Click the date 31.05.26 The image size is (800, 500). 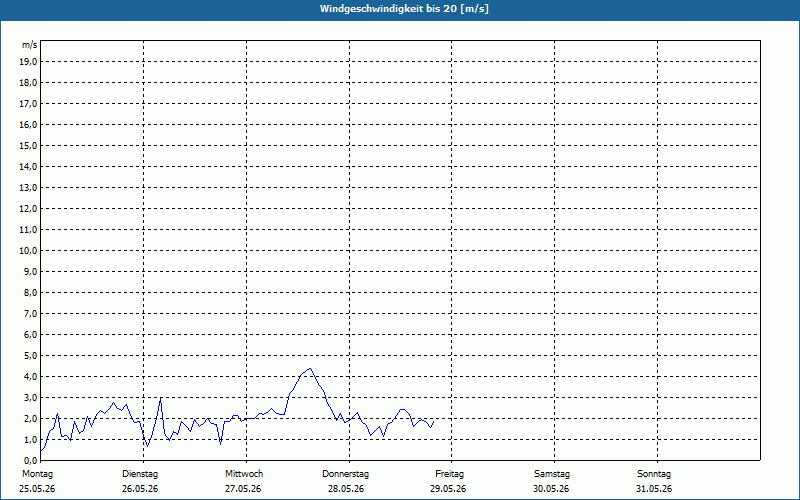654,489
